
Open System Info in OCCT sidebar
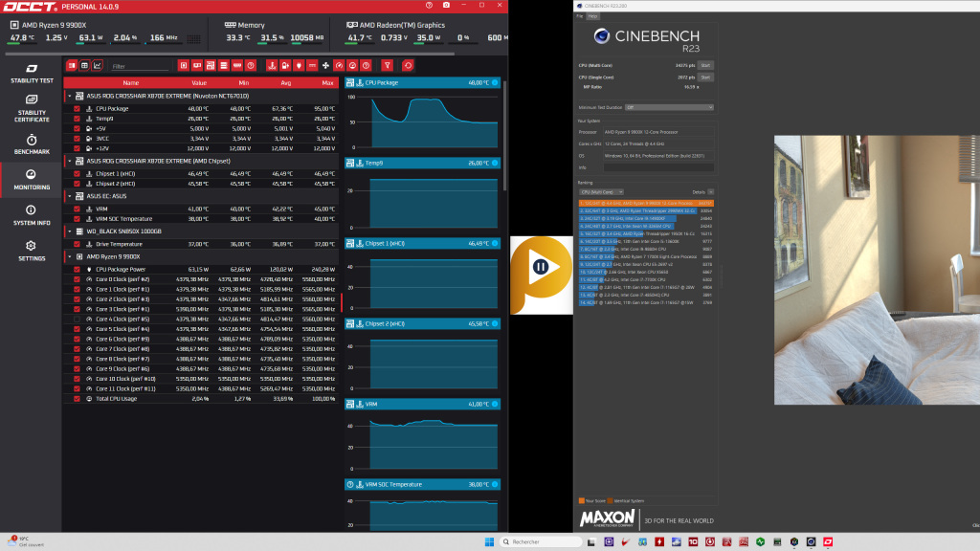coord(32,215)
